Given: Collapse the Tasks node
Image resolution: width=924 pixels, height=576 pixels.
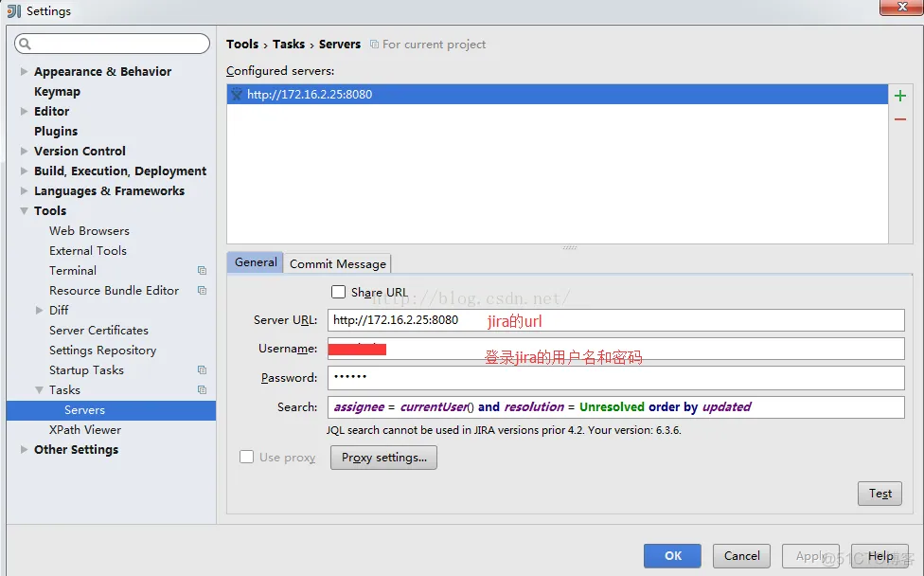Looking at the screenshot, I should (x=39, y=390).
